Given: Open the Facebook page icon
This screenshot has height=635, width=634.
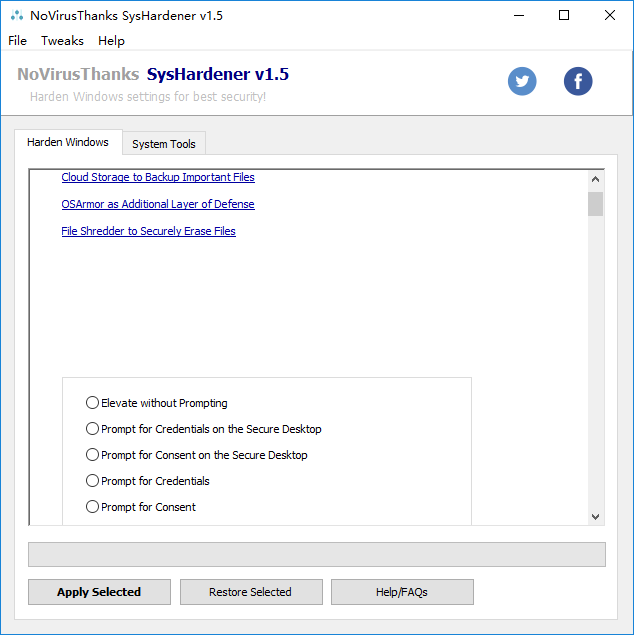Looking at the screenshot, I should [x=578, y=81].
